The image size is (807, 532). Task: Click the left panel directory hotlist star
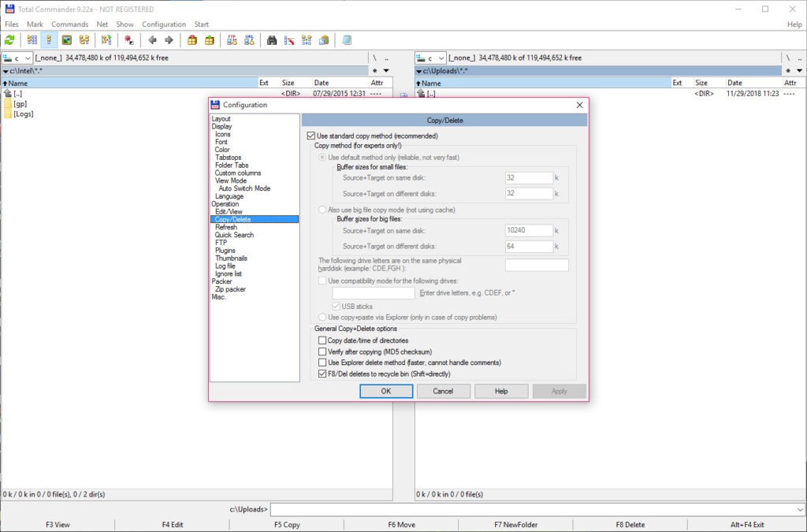[374, 70]
